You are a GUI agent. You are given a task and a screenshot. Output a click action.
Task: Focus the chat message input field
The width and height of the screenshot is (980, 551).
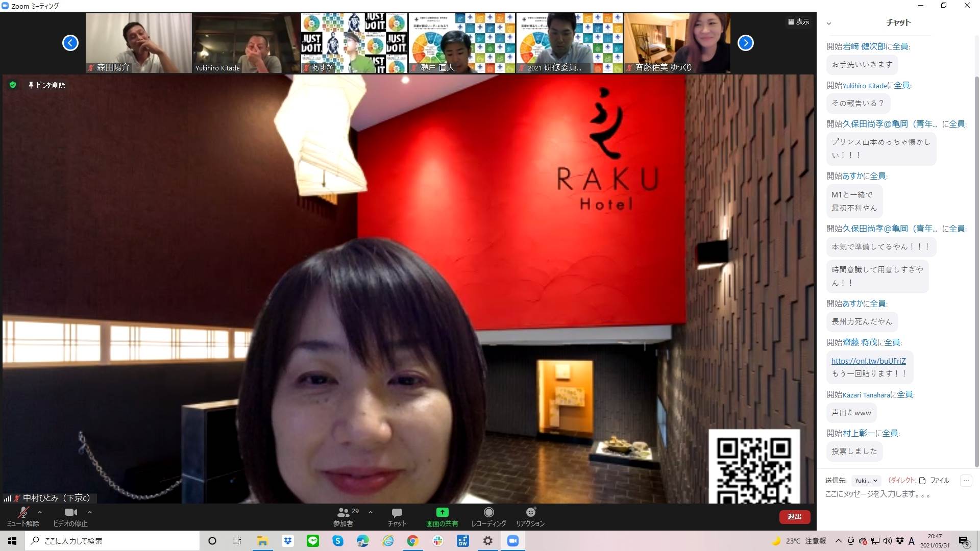tap(896, 494)
